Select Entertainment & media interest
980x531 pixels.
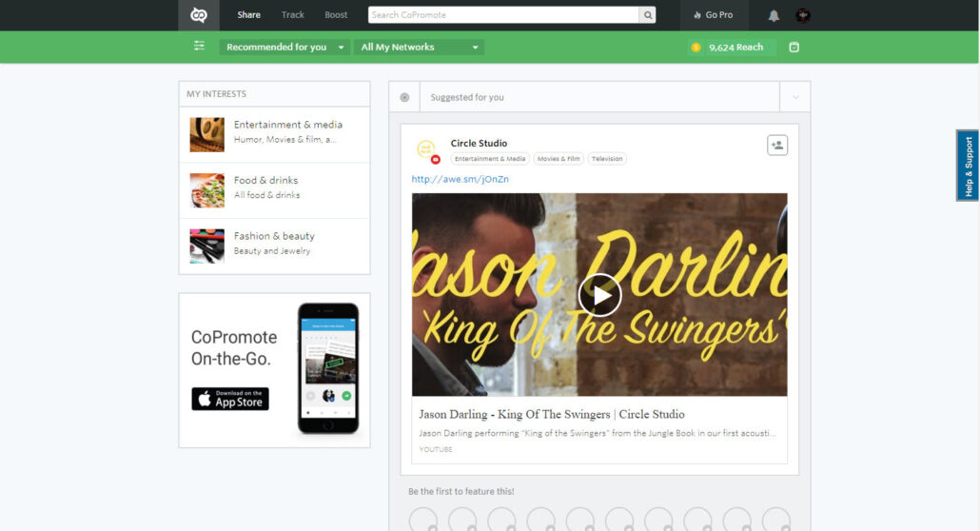(x=274, y=134)
